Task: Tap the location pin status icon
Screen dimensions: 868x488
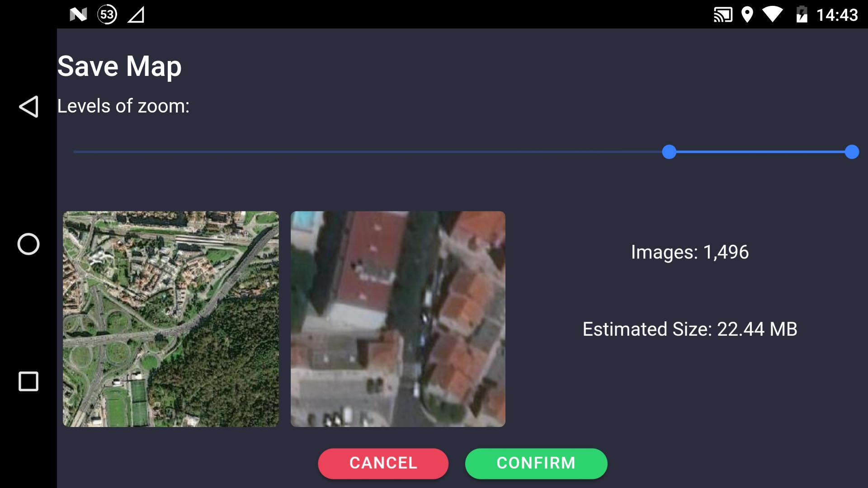Action: click(747, 15)
